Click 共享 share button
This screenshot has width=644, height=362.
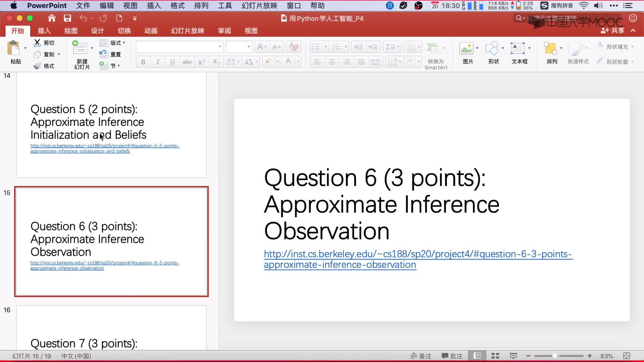click(612, 31)
